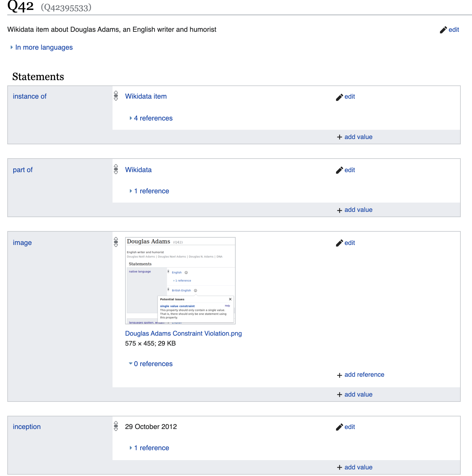Open the instance of property link
The width and height of the screenshot is (472, 476).
(29, 96)
